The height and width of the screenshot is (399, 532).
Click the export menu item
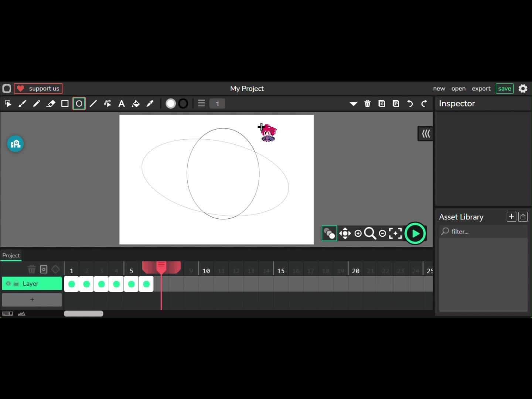coord(481,89)
